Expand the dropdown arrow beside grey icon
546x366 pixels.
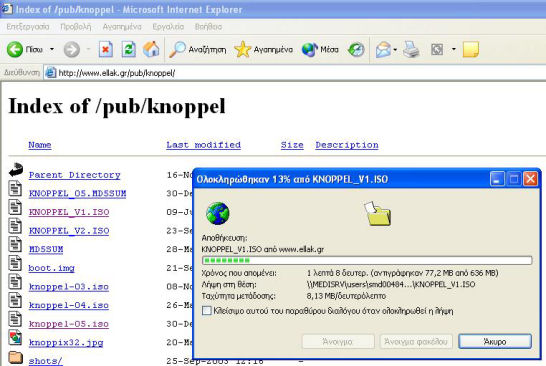click(453, 49)
